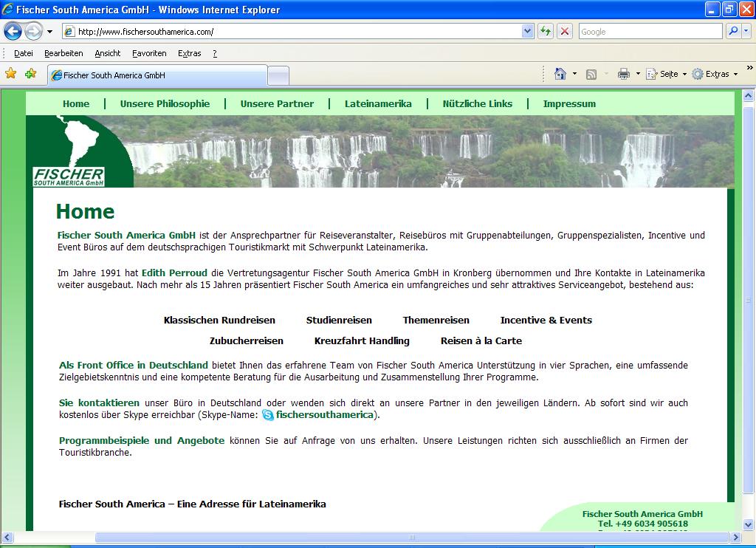
Task: Open the Home navigation link
Action: point(76,103)
